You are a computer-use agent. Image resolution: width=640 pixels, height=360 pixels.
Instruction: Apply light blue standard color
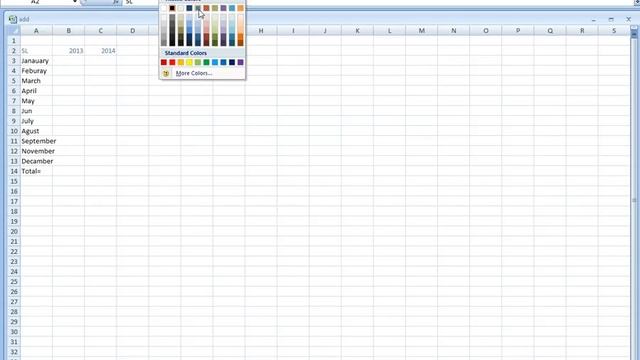coord(215,62)
